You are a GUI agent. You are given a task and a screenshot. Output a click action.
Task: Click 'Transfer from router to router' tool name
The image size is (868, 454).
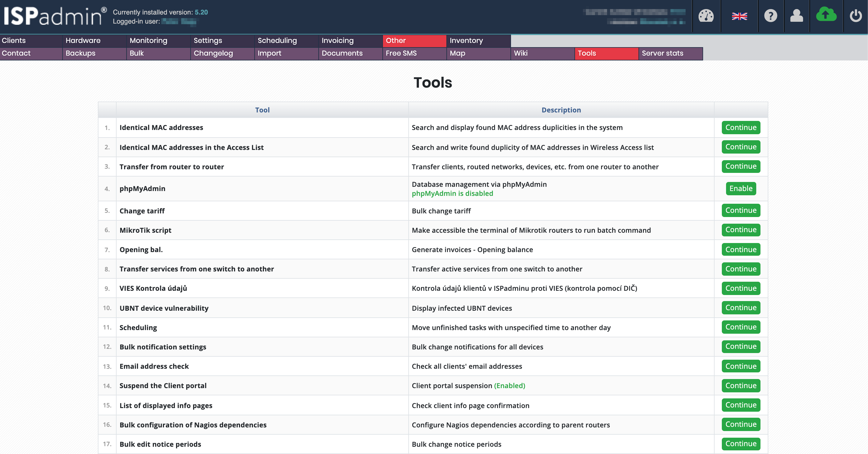(x=172, y=167)
